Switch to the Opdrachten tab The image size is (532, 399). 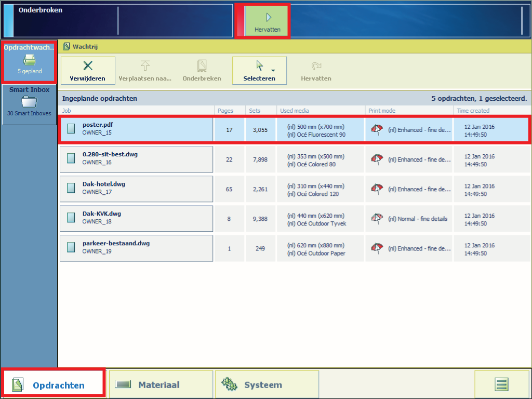54,384
